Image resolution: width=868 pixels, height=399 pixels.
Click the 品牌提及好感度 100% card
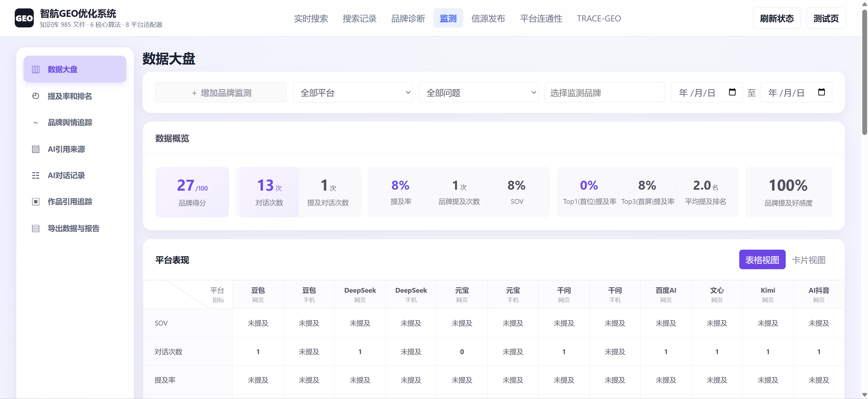coord(788,192)
